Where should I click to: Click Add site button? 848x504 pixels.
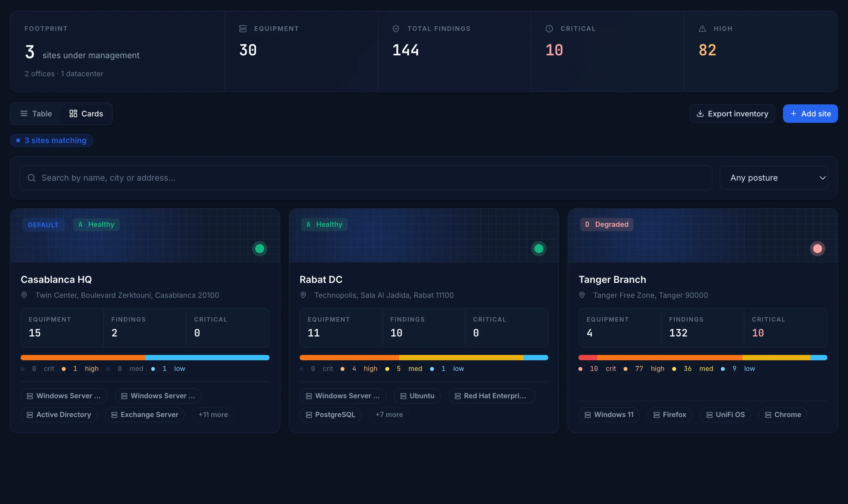point(810,114)
